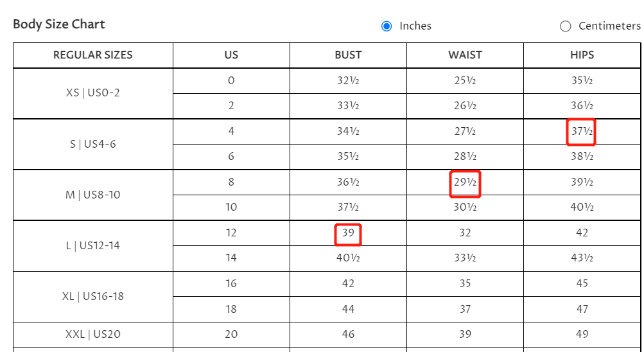This screenshot has height=352, width=644.
Task: Switch measurements to Centimeters
Action: pos(566,26)
